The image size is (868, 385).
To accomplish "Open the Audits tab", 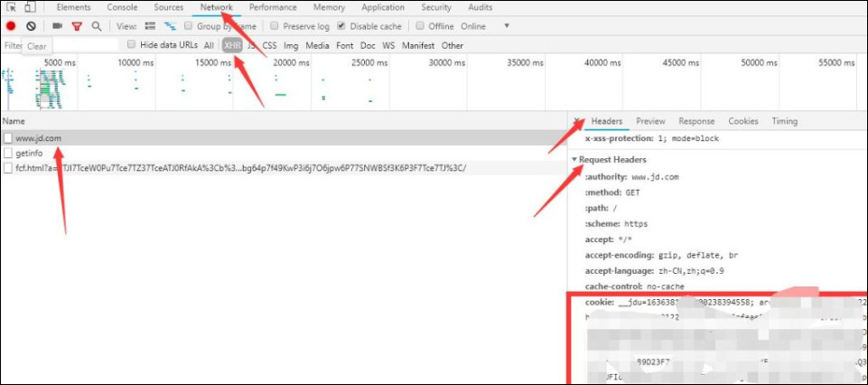I will pyautogui.click(x=480, y=8).
